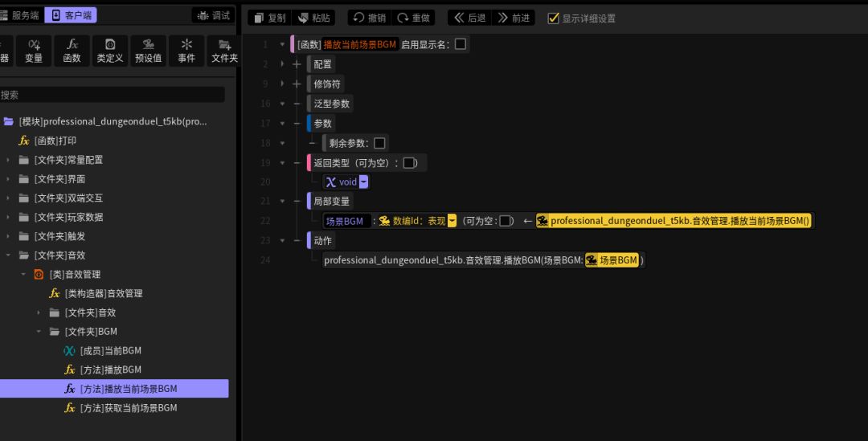This screenshot has height=441, width=868.
Task: Select the [方法]播放BGM item
Action: click(x=110, y=370)
